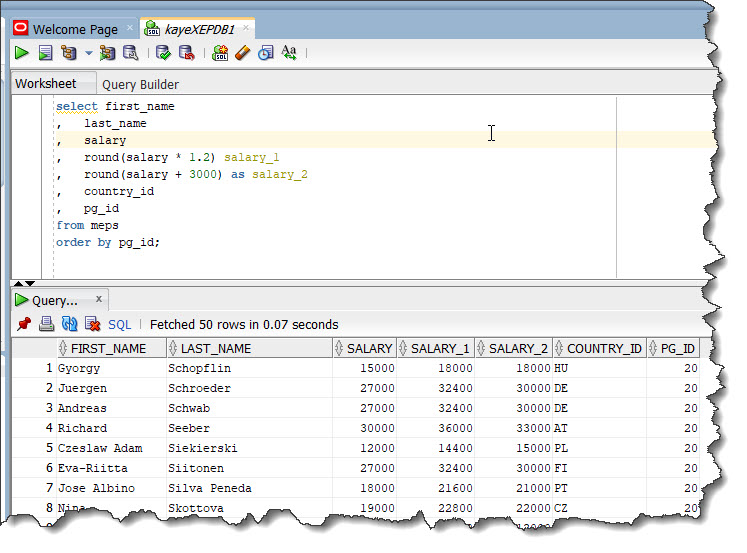Click the Rollback icon
The height and width of the screenshot is (553, 747).
(186, 53)
